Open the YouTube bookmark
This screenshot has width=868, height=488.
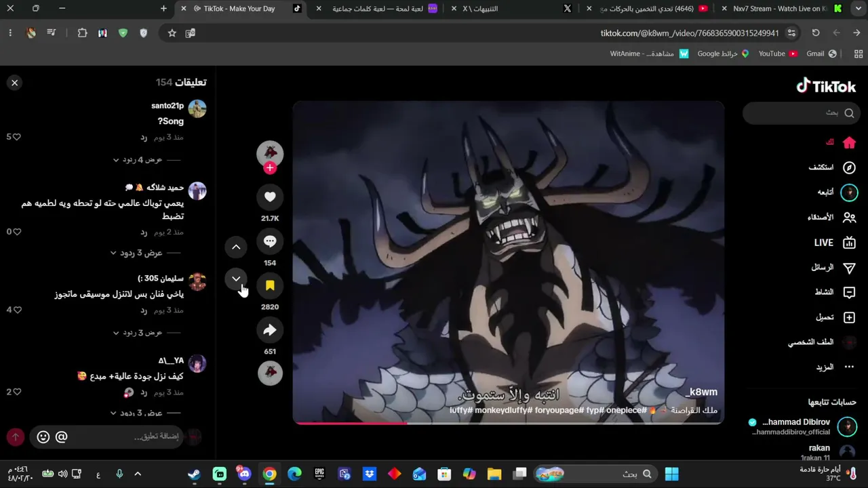[778, 54]
